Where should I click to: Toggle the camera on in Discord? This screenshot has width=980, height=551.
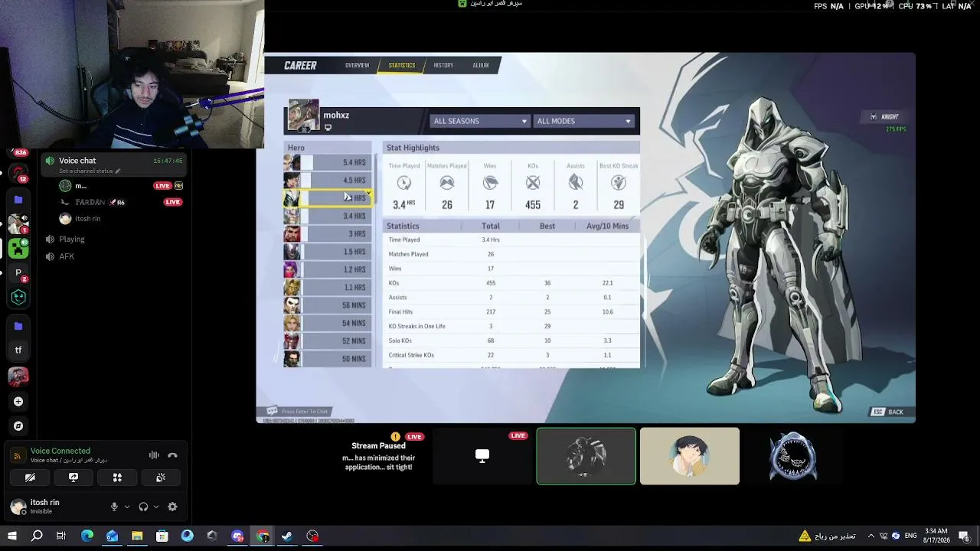30,478
